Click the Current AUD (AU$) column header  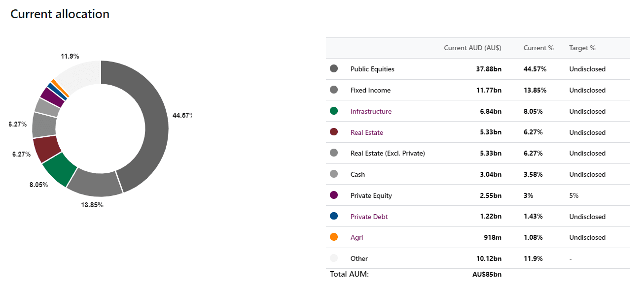472,48
